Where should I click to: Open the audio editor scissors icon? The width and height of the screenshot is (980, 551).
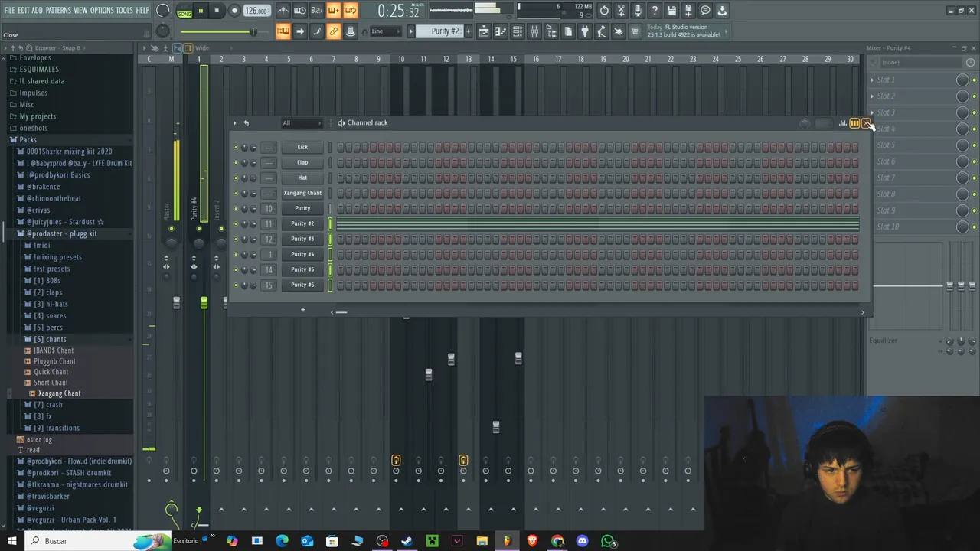click(x=621, y=11)
